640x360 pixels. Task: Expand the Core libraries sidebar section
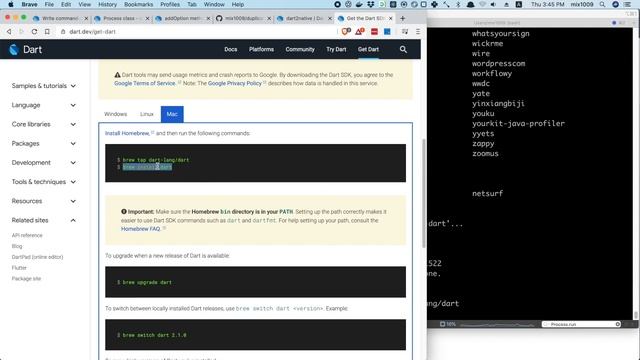43,124
